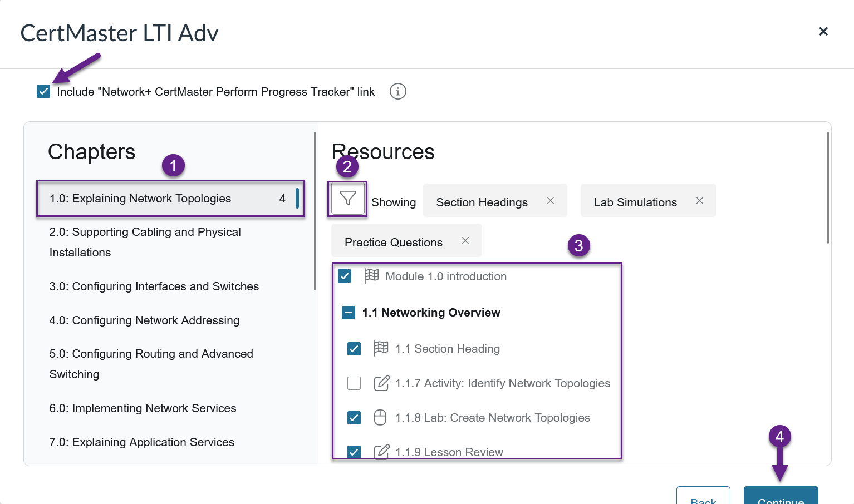Uncheck the 1.1.9 Lesson Review checkbox
The image size is (854, 504).
coord(354,452)
